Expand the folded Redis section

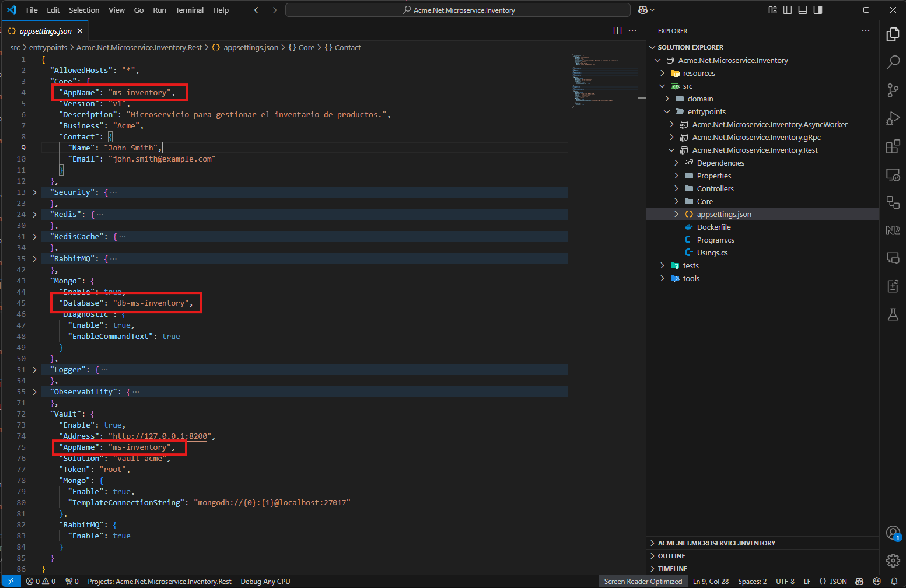point(34,214)
